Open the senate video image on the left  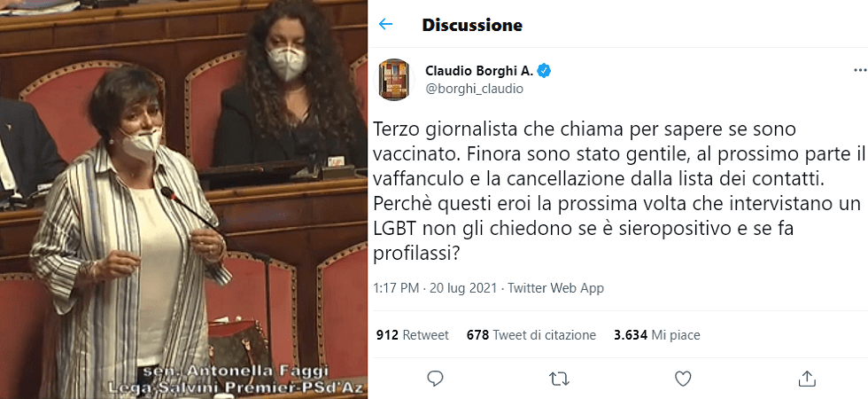pos(184,199)
